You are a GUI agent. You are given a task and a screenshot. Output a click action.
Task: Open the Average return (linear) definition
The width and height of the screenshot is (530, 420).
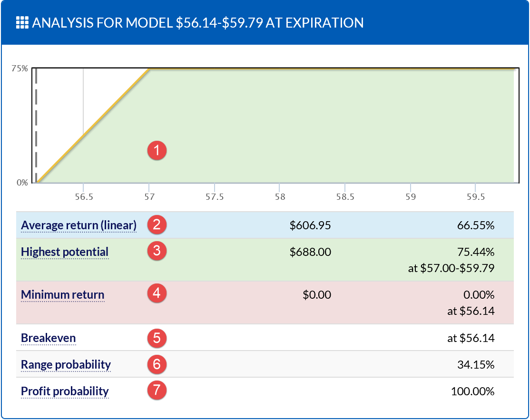(79, 225)
